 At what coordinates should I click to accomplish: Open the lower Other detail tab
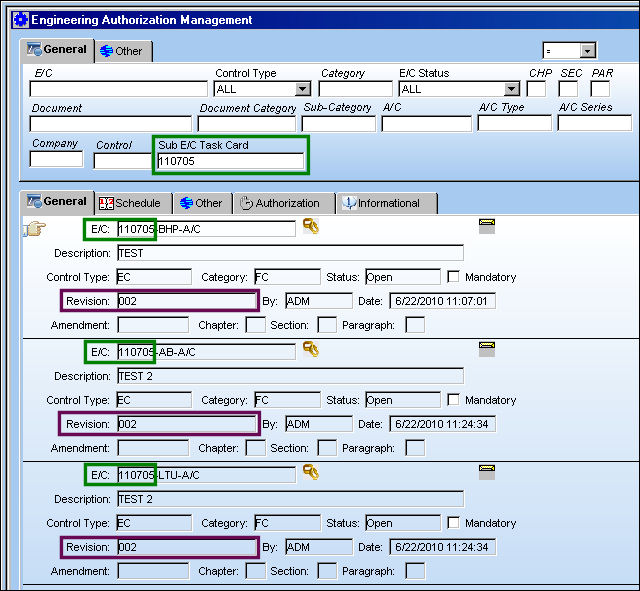tap(203, 203)
